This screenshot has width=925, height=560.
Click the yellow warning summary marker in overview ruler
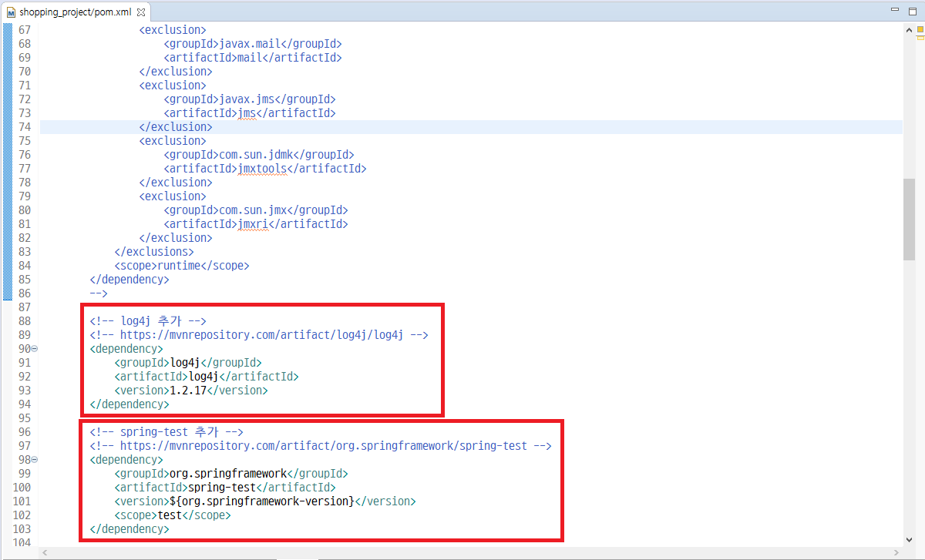click(x=920, y=29)
